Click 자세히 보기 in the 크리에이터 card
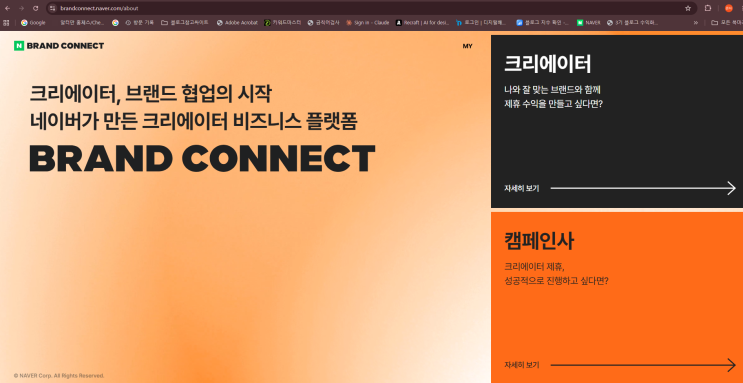Image resolution: width=743 pixels, height=383 pixels. 521,188
